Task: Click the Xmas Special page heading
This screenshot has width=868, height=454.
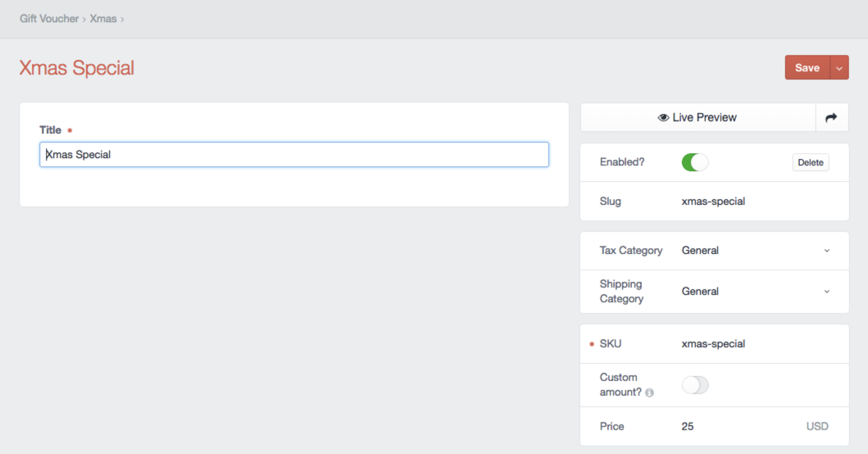Action: 77,68
